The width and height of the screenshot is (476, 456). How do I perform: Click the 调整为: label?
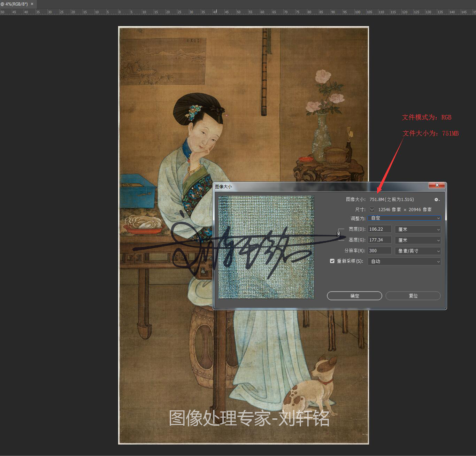coord(358,218)
